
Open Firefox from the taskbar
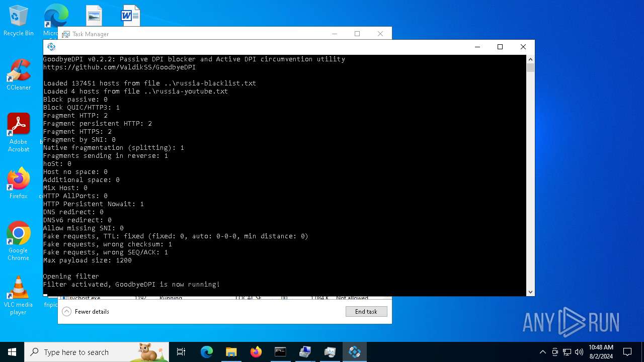click(x=256, y=352)
